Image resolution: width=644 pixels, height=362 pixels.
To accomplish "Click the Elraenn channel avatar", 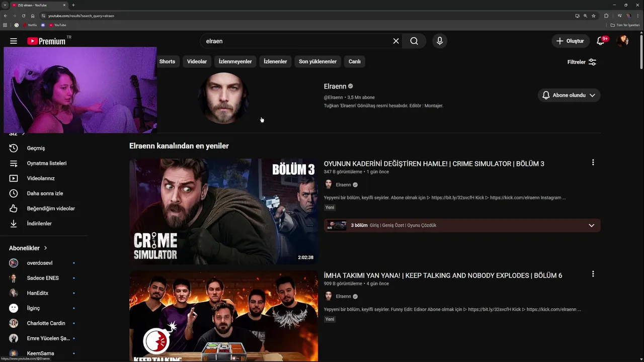I will click(x=223, y=98).
